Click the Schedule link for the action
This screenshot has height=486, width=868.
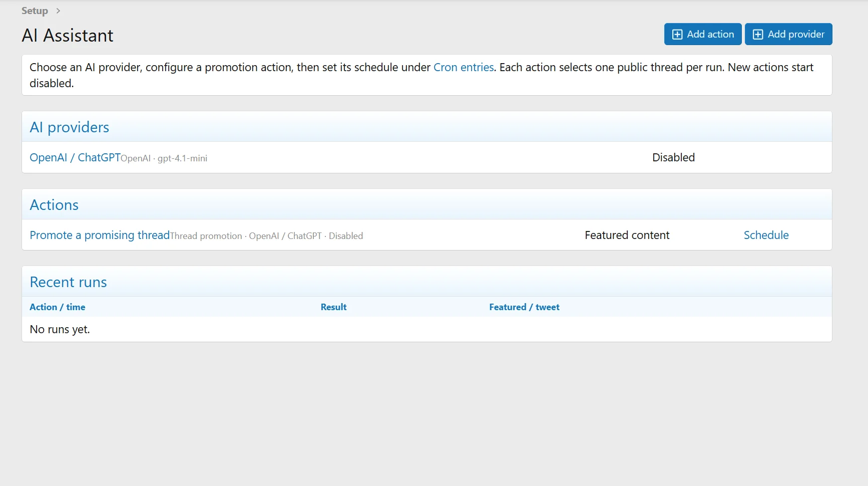point(766,235)
